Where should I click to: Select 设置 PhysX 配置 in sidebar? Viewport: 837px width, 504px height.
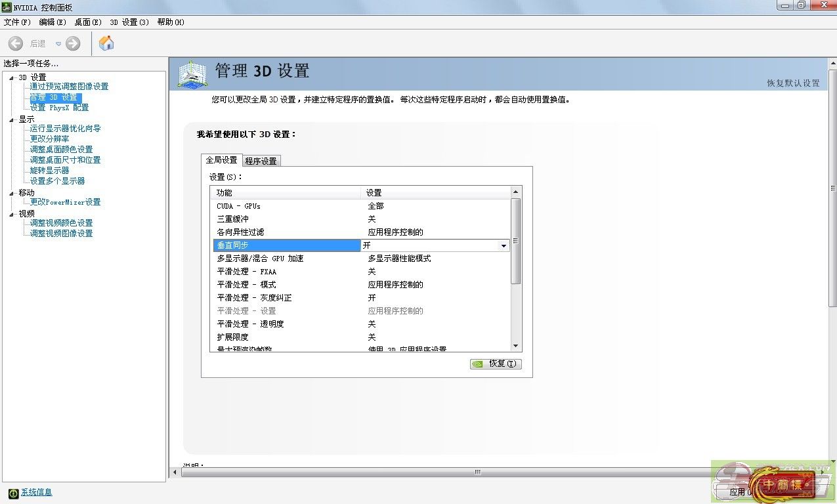(x=59, y=108)
